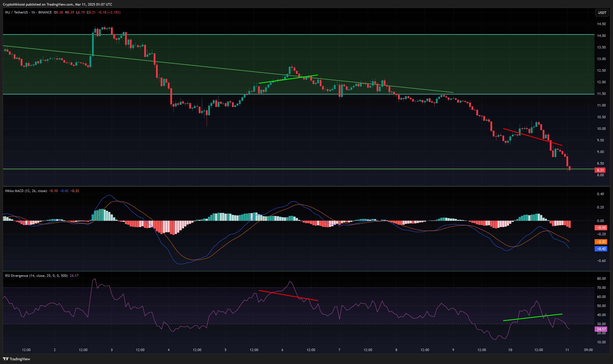This screenshot has height=364, width=613.
Task: Click the 14.00 price axis label
Action: tap(601, 36)
